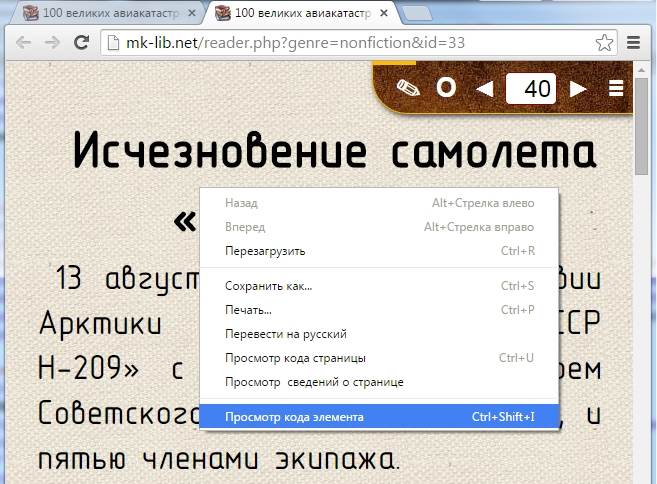Click the heading Исчезновение самолета
This screenshot has height=484, width=657.
[334, 150]
